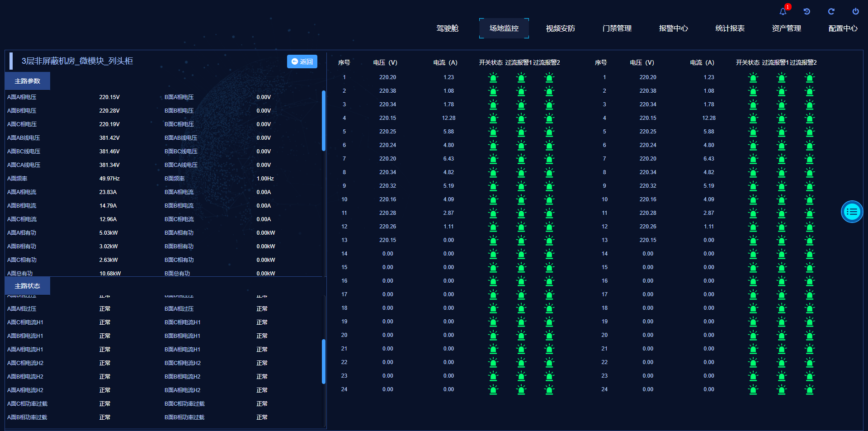This screenshot has width=868, height=431.
Task: Navigate to 配置中心
Action: (843, 28)
